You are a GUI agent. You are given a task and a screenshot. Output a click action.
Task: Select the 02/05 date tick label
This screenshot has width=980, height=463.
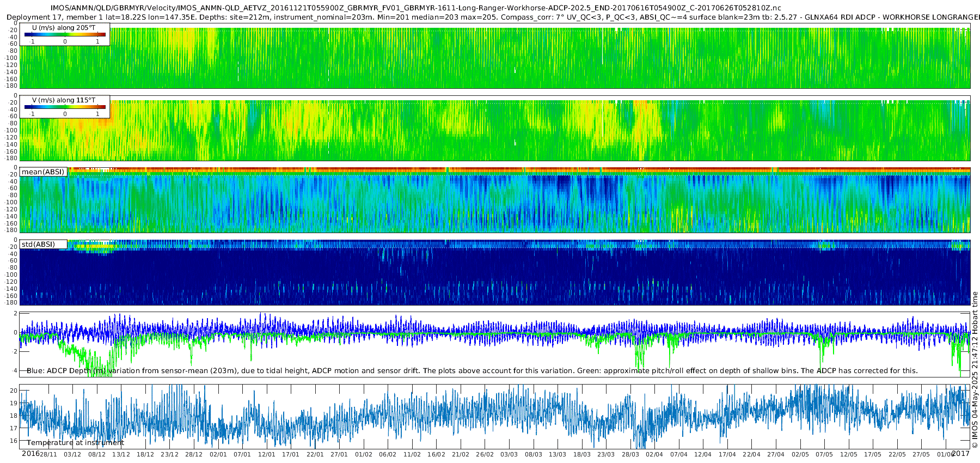(x=800, y=454)
